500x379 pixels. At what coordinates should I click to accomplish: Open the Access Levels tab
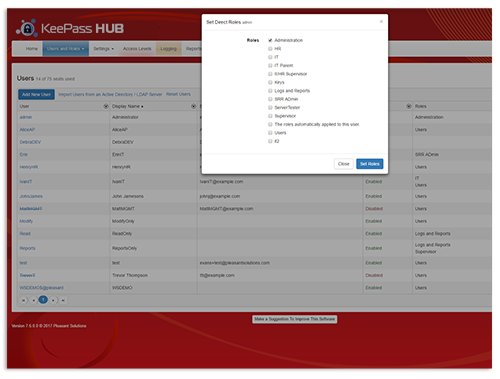coord(137,49)
